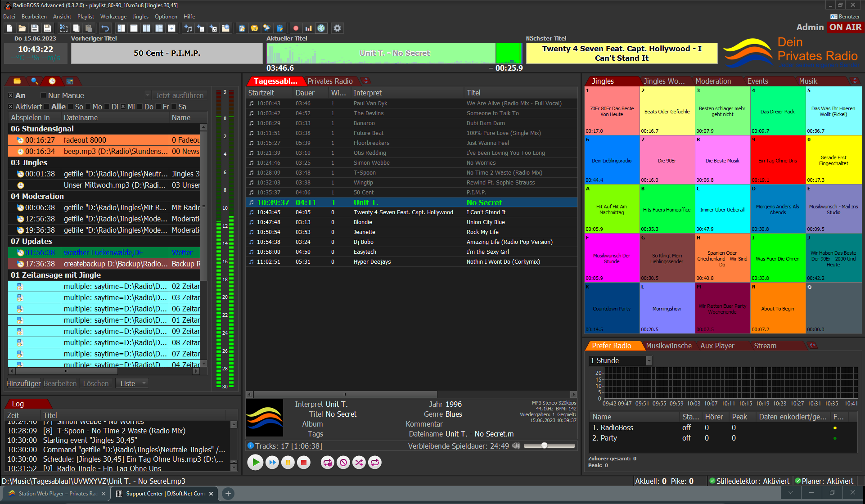
Task: Open settings with the gear icon
Action: coord(337,28)
